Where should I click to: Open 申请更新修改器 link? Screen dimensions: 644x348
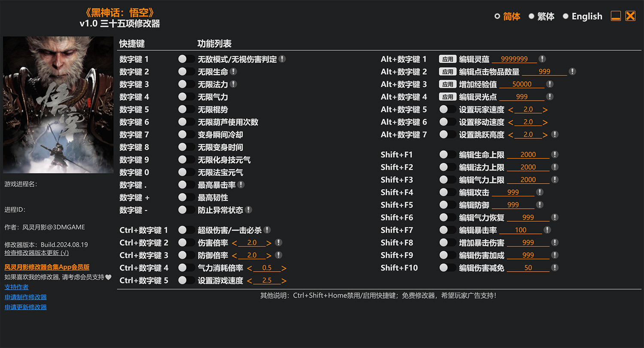25,307
